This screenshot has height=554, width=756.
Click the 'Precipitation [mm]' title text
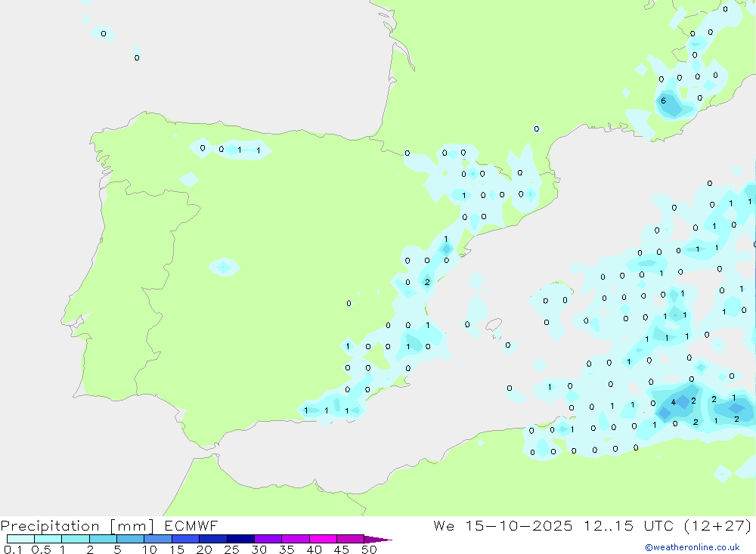(x=77, y=526)
